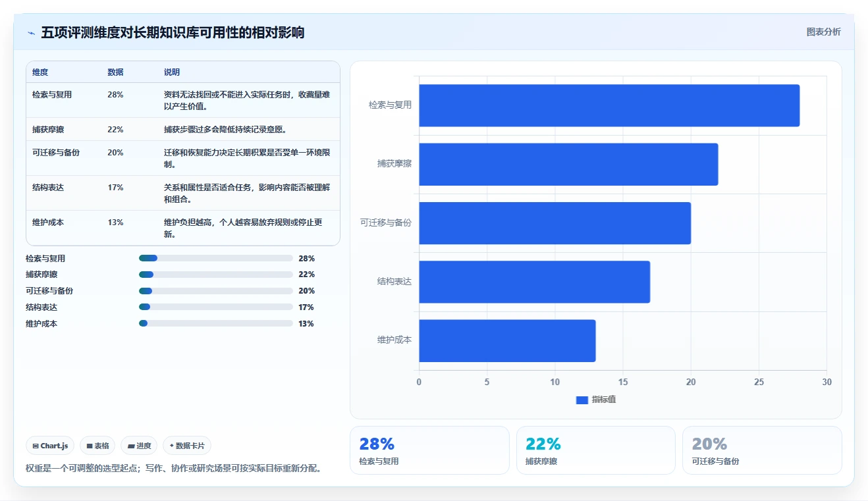This screenshot has height=501, width=868.
Task: Click the table description starting 关系和属性
Action: click(x=248, y=194)
